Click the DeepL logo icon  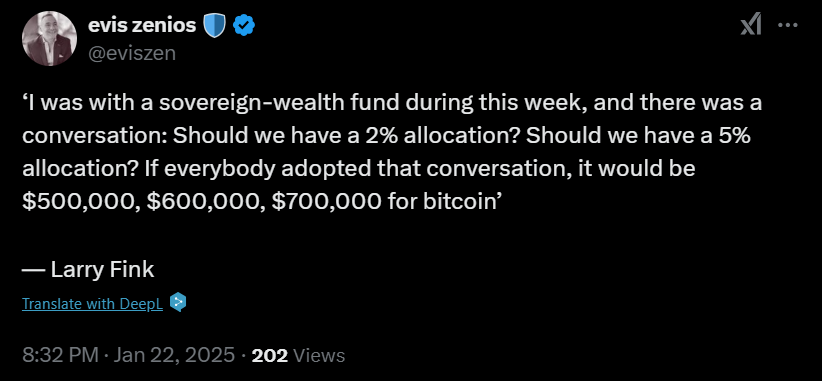[178, 302]
